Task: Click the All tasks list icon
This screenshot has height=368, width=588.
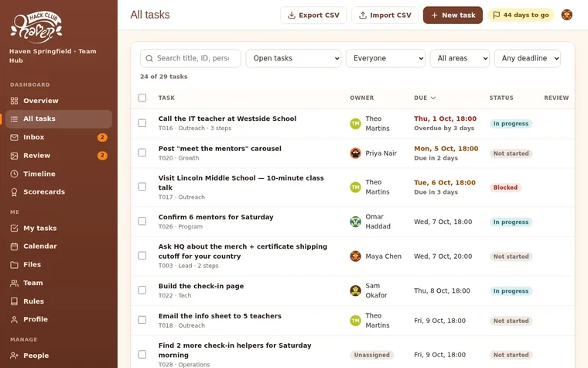Action: 14,119
